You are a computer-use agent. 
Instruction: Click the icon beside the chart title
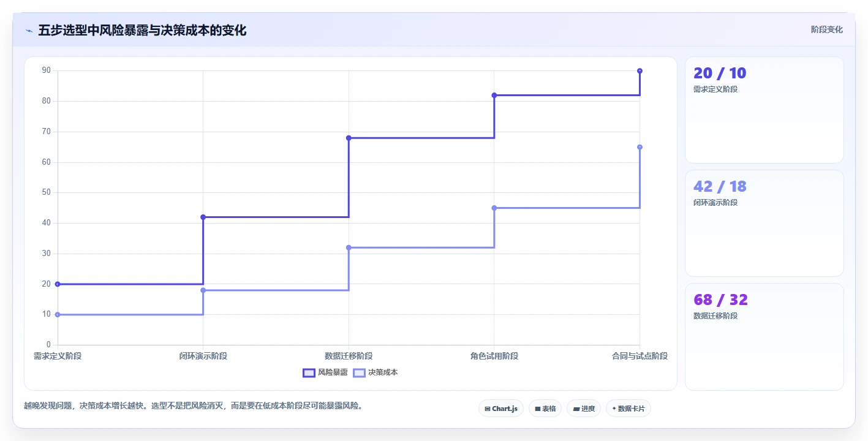tap(29, 31)
